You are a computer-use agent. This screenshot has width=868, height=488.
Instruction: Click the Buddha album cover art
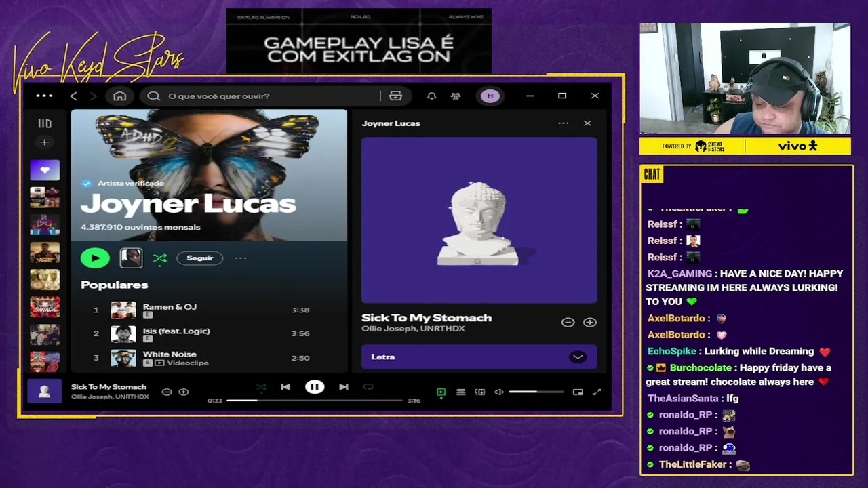[479, 220]
